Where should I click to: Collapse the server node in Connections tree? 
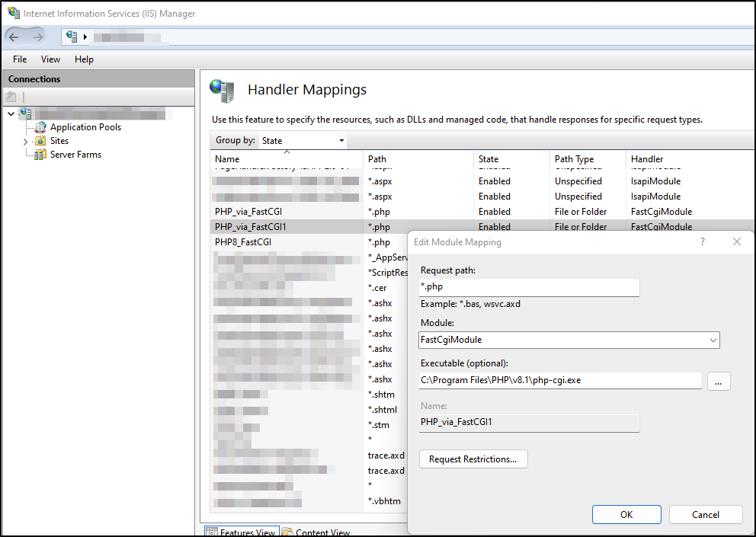tap(11, 113)
